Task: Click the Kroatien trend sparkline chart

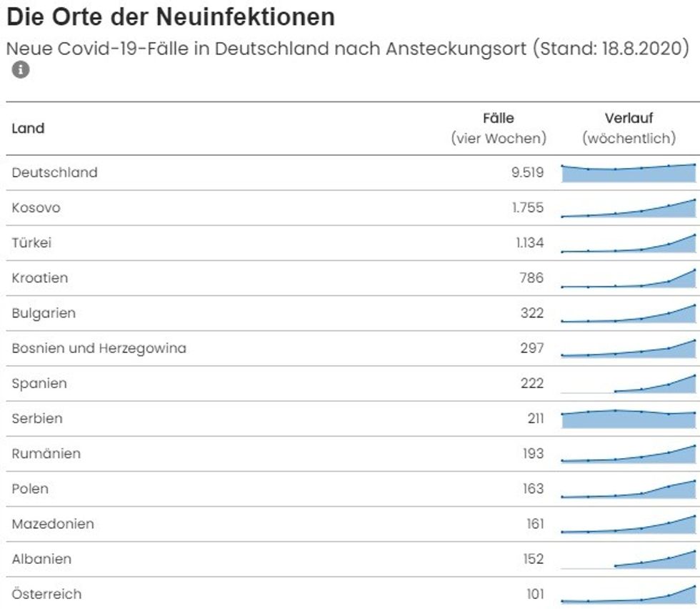Action: pyautogui.click(x=629, y=279)
